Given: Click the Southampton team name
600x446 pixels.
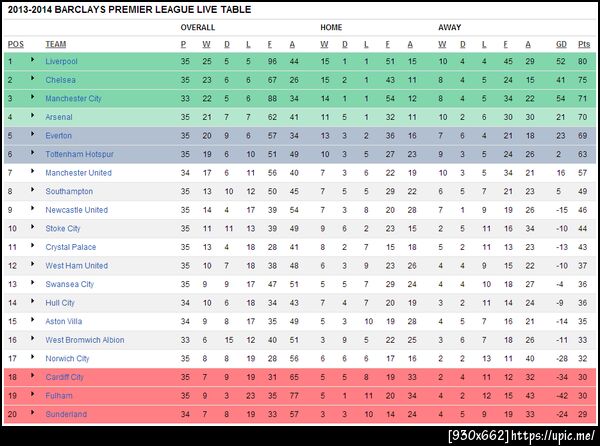Looking at the screenshot, I should [70, 191].
